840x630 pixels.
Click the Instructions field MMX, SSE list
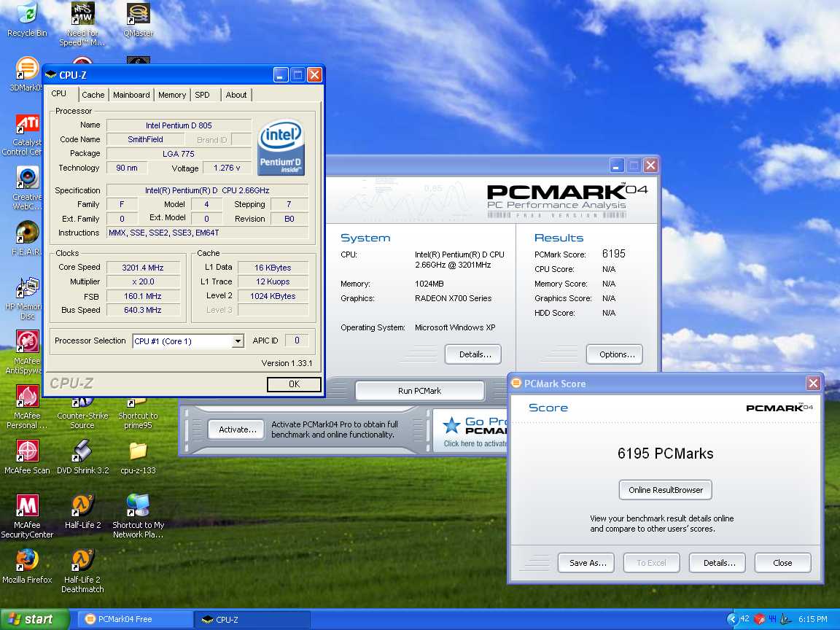point(208,233)
